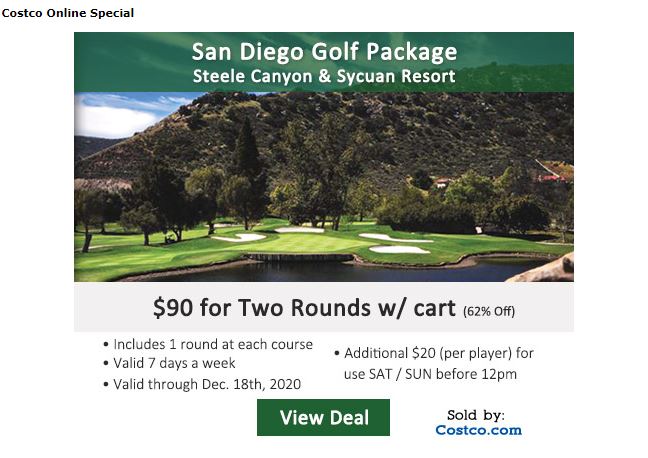The height and width of the screenshot is (458, 648).
Task: Select the Steele Canyon & Sycuan Resort subtitle
Action: (x=324, y=76)
